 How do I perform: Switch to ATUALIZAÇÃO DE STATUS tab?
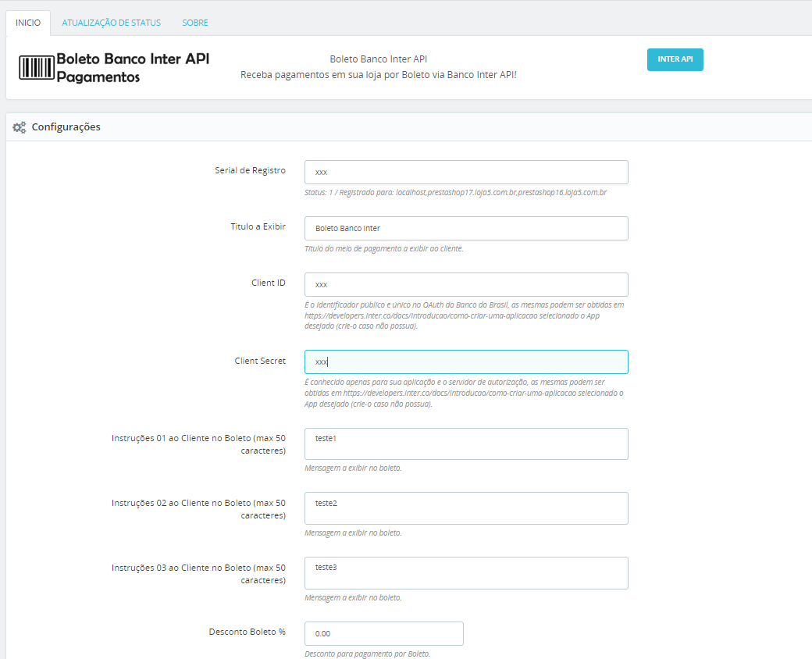[x=112, y=23]
